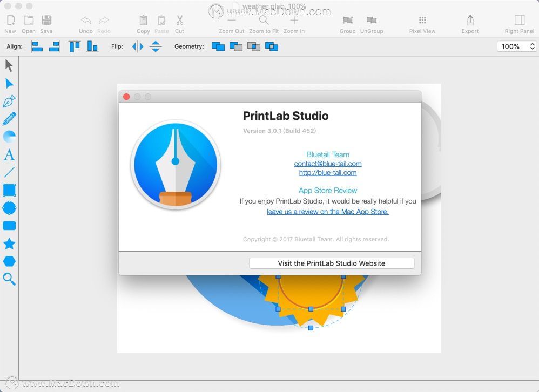The width and height of the screenshot is (539, 392).
Task: Align objects to the left edge
Action: 37,46
